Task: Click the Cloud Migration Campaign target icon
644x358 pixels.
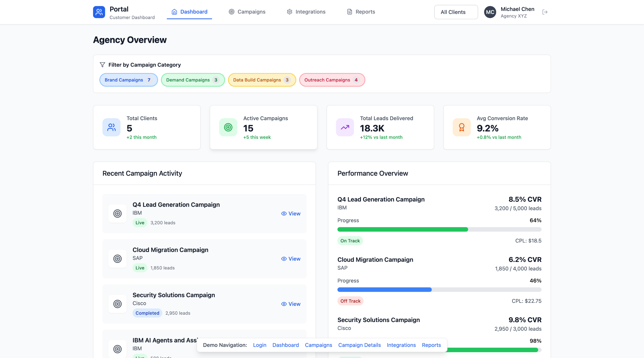Action: (x=117, y=259)
